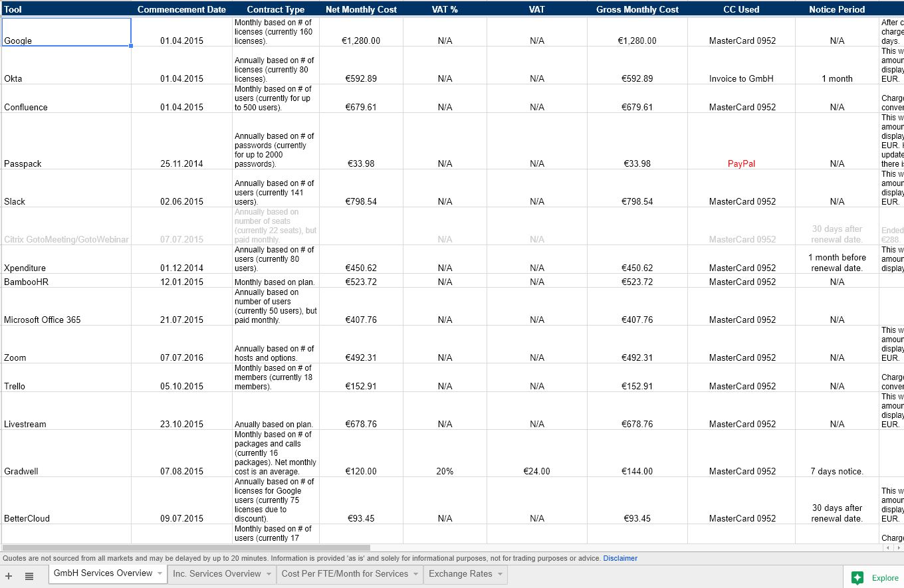Select the Net Monthly Cost header
Viewport: 904px width, 588px height.
[361, 9]
